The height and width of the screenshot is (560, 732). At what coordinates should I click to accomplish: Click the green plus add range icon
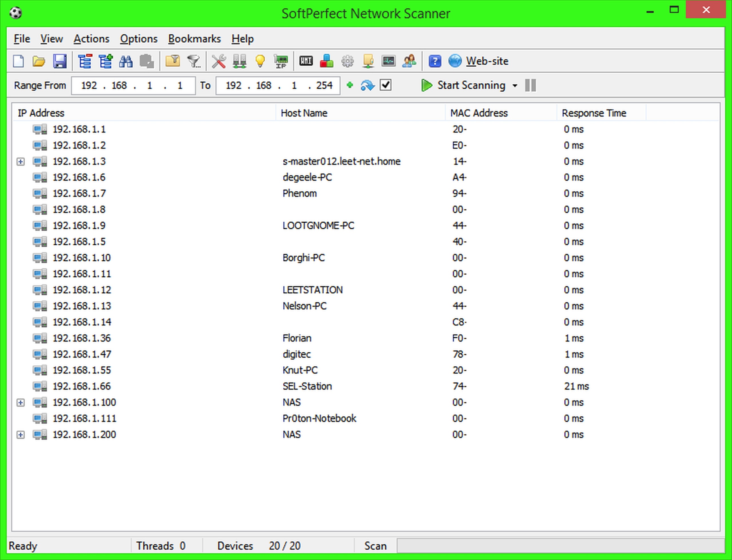pos(349,85)
